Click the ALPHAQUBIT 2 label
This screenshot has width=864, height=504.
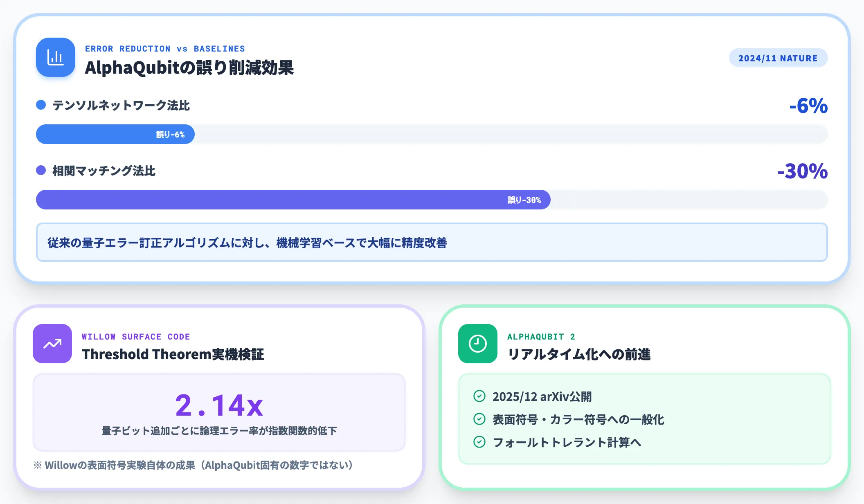[x=541, y=337]
